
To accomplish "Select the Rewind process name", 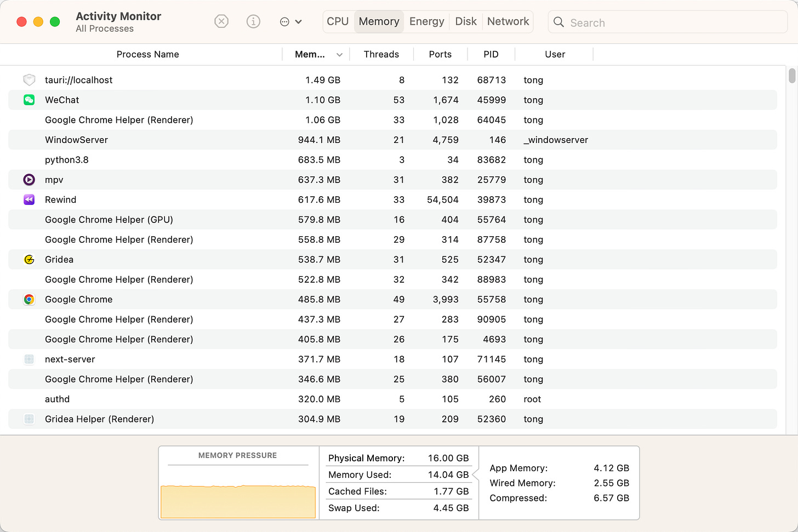I will pos(60,199).
